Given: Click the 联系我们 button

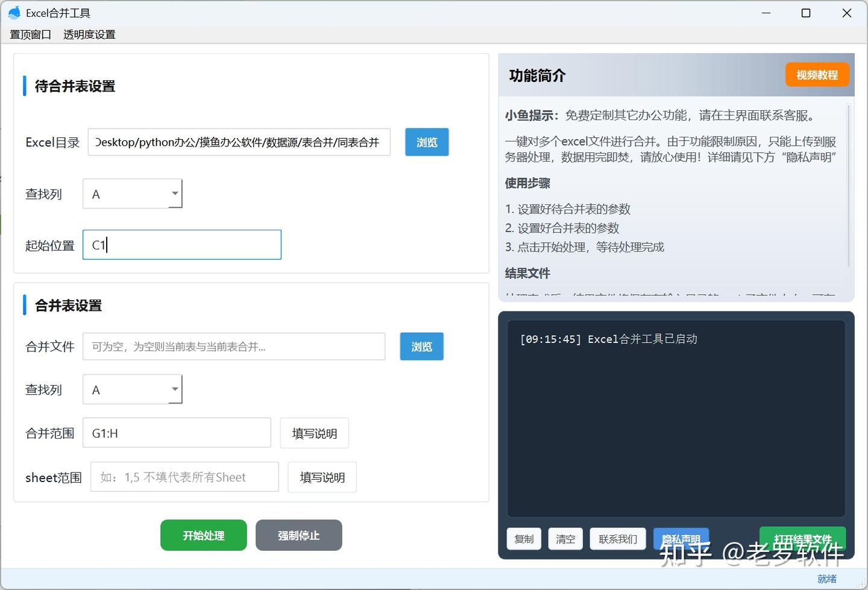Looking at the screenshot, I should pos(618,539).
